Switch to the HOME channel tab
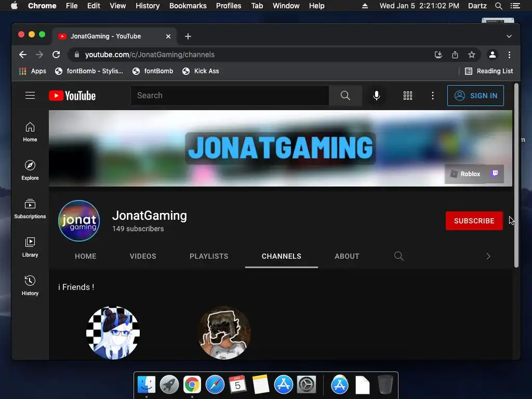Screen dimensions: 532x399 (86, 256)
